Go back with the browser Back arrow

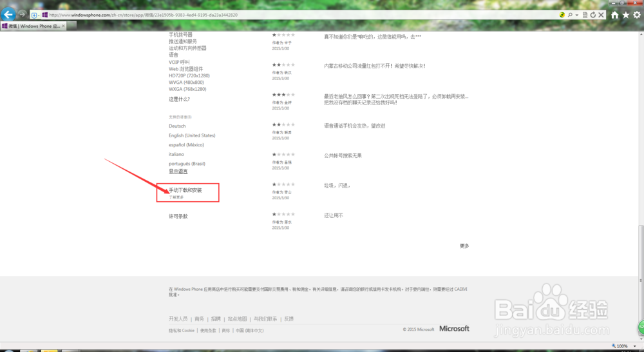click(x=8, y=14)
